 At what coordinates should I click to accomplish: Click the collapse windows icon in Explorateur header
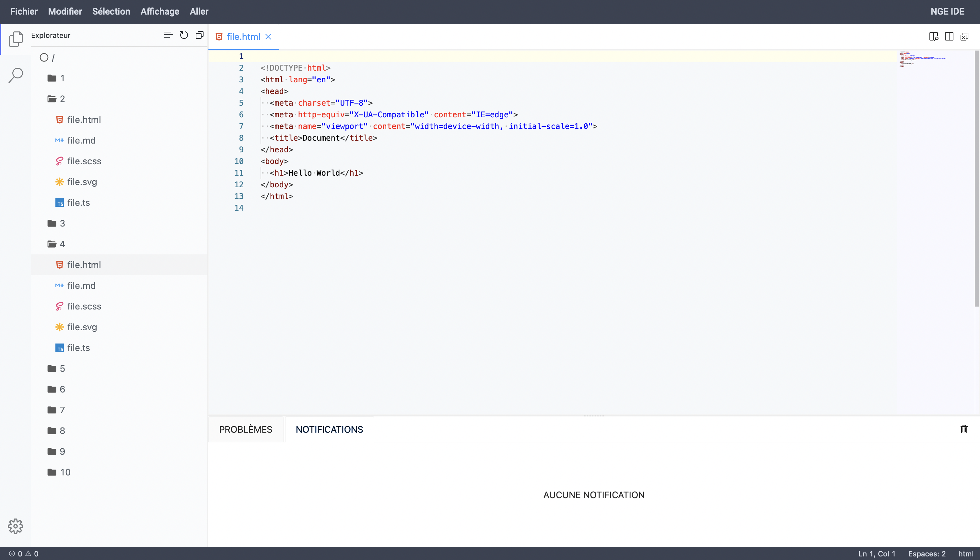pos(199,35)
